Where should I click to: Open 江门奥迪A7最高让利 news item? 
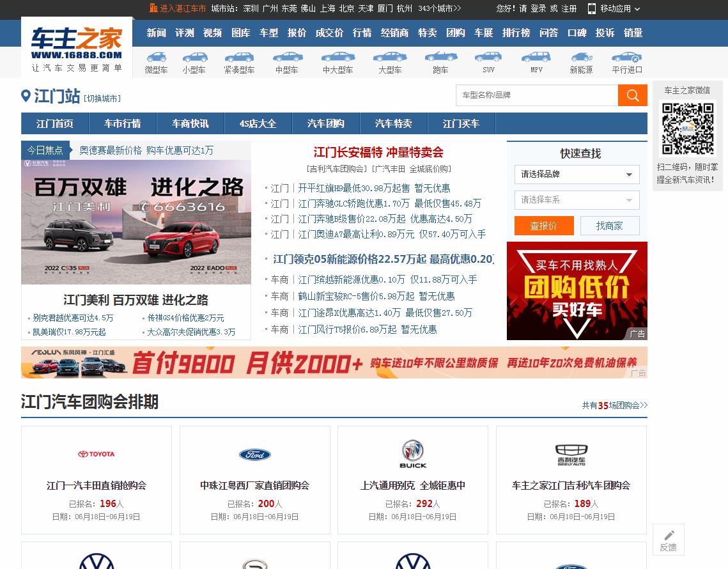click(392, 234)
